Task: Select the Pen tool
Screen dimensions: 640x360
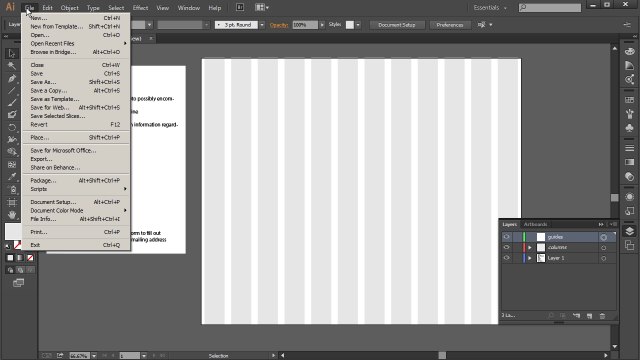Action: click(x=12, y=78)
